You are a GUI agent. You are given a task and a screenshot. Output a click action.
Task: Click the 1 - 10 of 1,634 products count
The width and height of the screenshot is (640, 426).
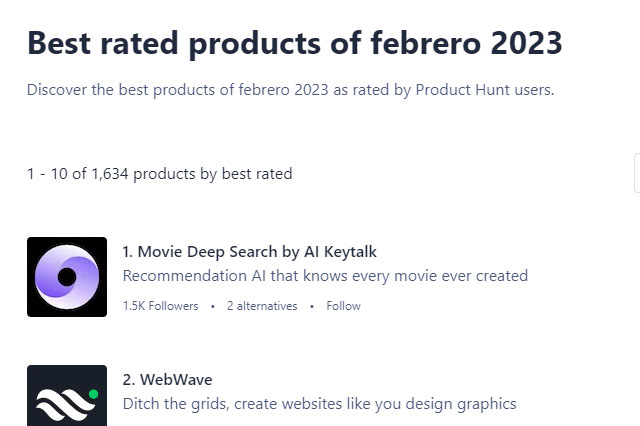coord(160,174)
